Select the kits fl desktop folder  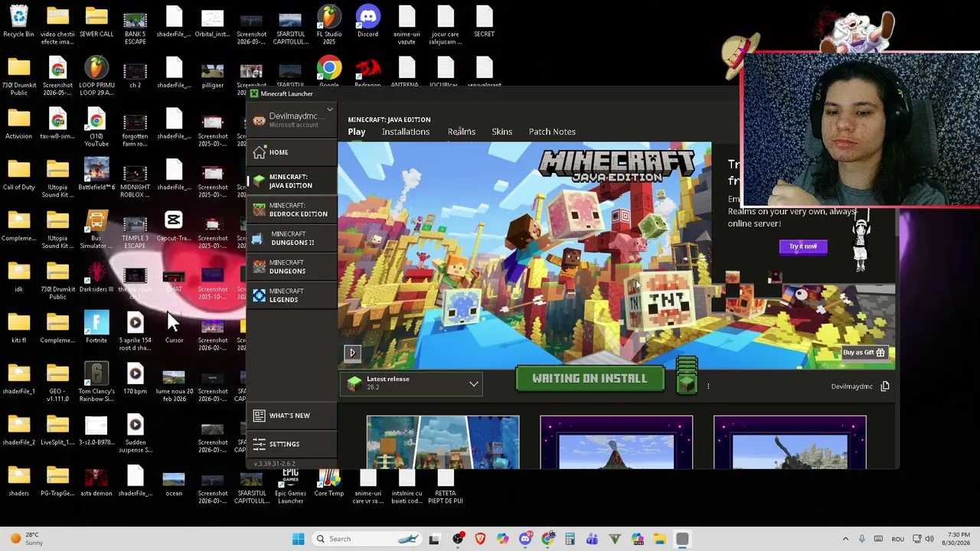coord(19,328)
